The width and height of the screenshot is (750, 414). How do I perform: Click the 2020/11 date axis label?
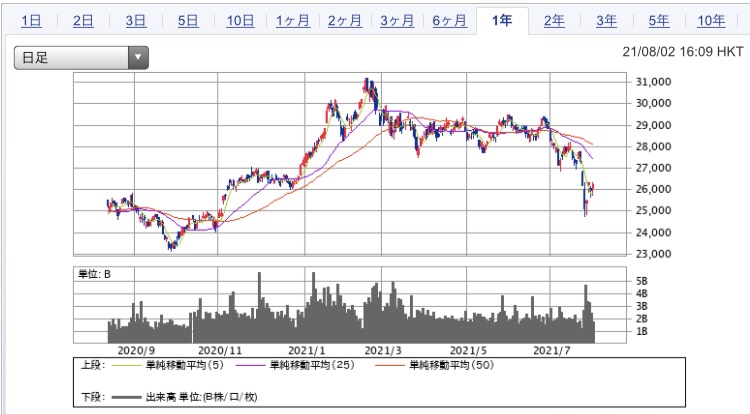click(220, 350)
